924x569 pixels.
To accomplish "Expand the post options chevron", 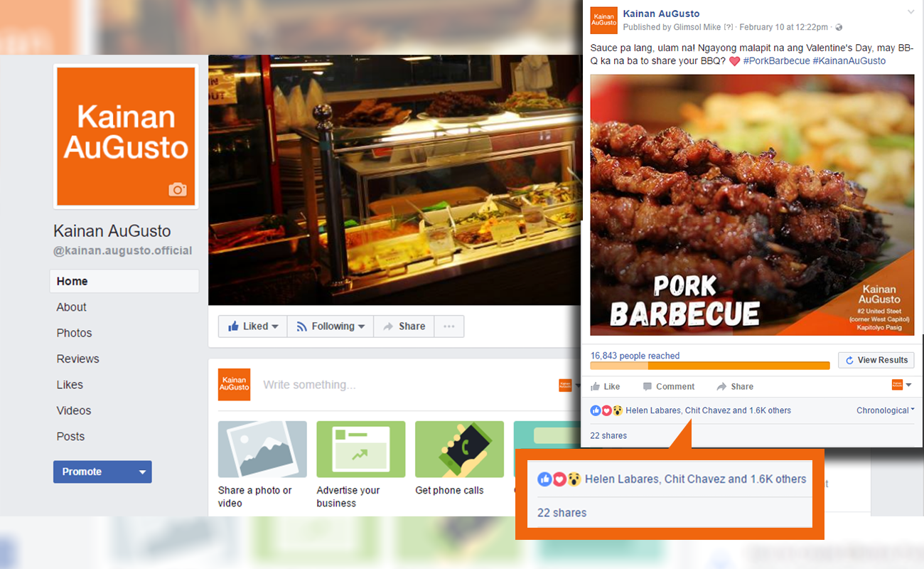I will coord(910,13).
